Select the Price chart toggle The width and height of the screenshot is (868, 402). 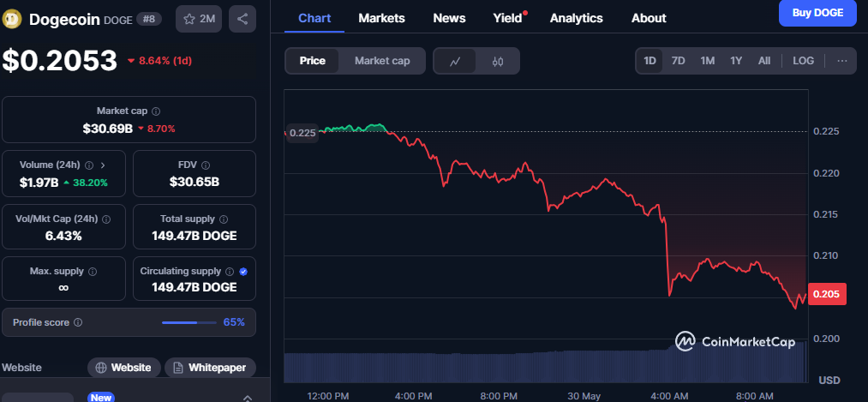[312, 61]
